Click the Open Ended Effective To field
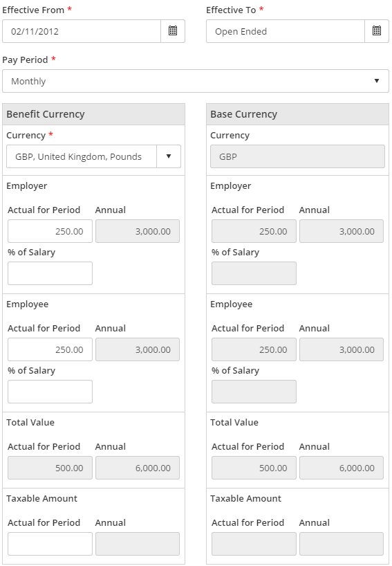 click(286, 31)
